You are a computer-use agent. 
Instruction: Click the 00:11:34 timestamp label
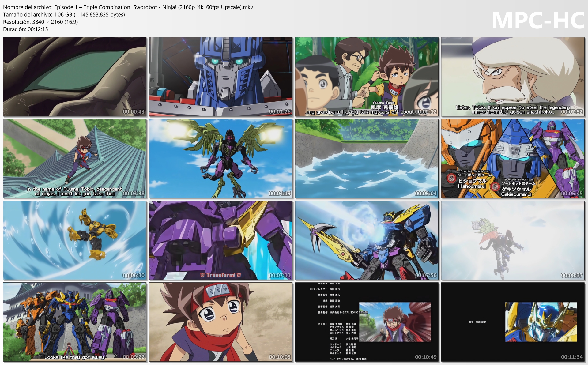[x=572, y=357]
